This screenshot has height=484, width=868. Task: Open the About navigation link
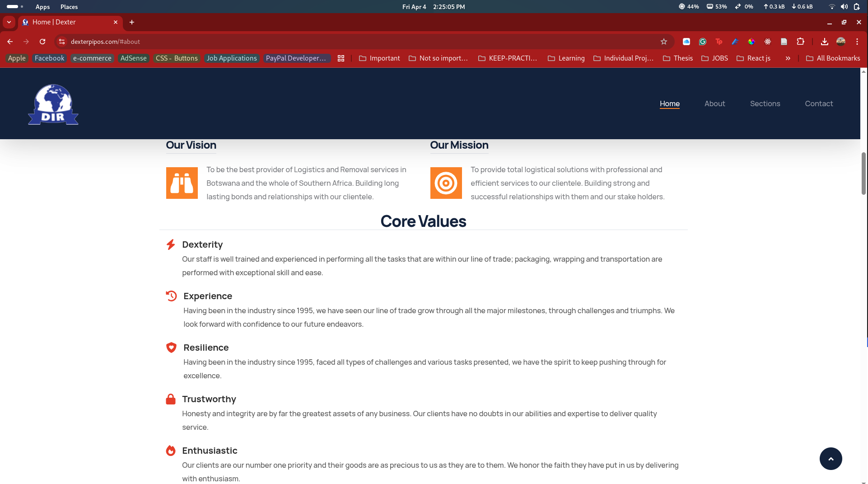[x=714, y=103]
